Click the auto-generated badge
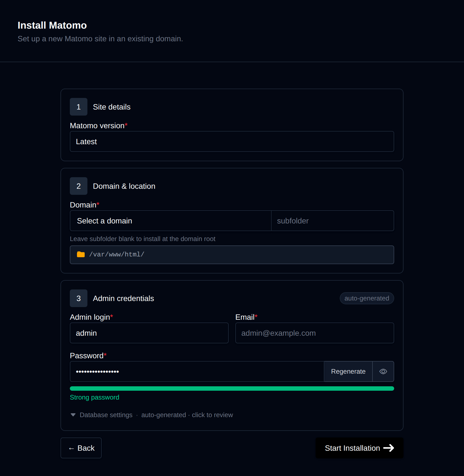464x476 pixels. point(367,298)
